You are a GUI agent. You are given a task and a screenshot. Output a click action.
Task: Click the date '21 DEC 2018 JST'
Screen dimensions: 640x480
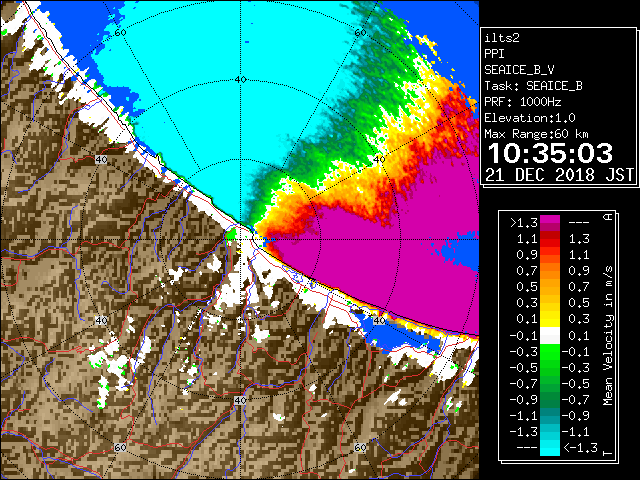coord(559,175)
